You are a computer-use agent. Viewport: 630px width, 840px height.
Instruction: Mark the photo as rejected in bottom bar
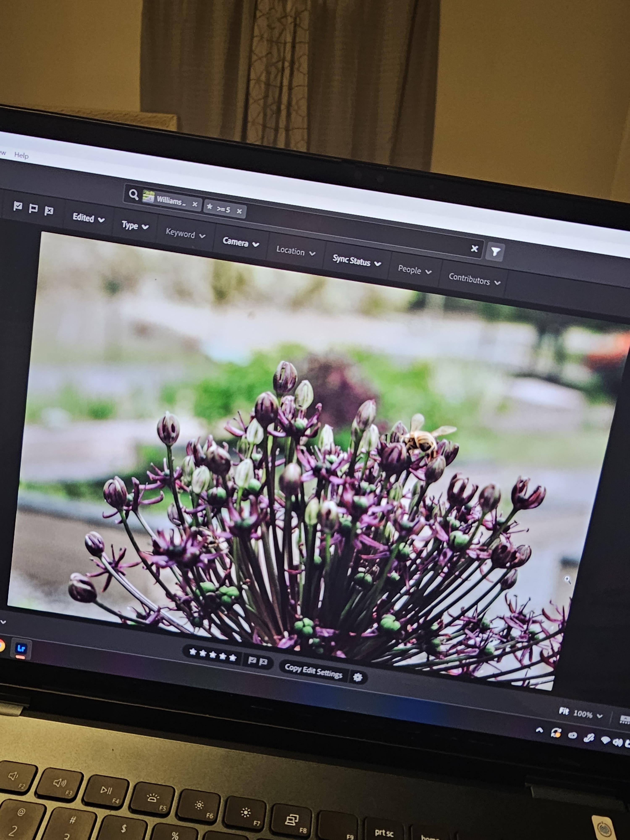[x=263, y=661]
